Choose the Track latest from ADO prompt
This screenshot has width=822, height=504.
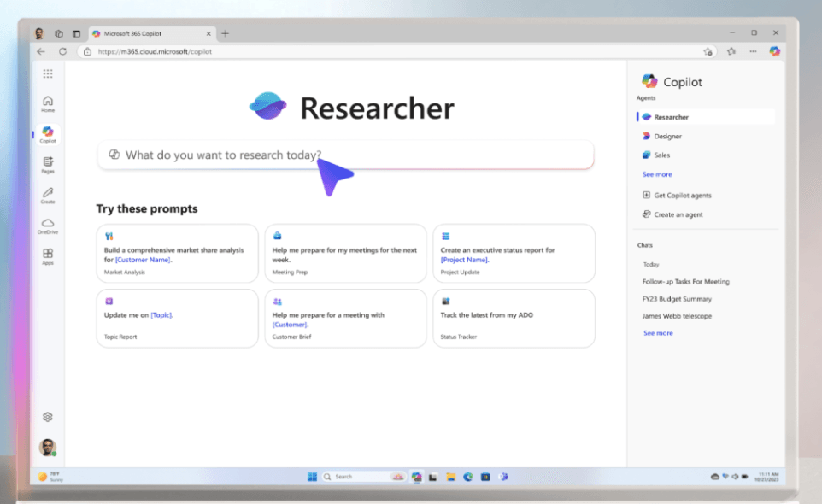(514, 319)
